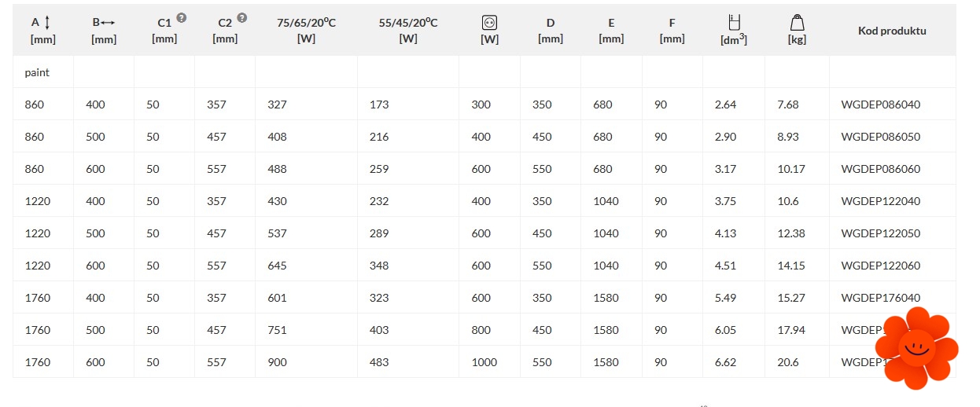Click the E [mm] column header

(611, 30)
